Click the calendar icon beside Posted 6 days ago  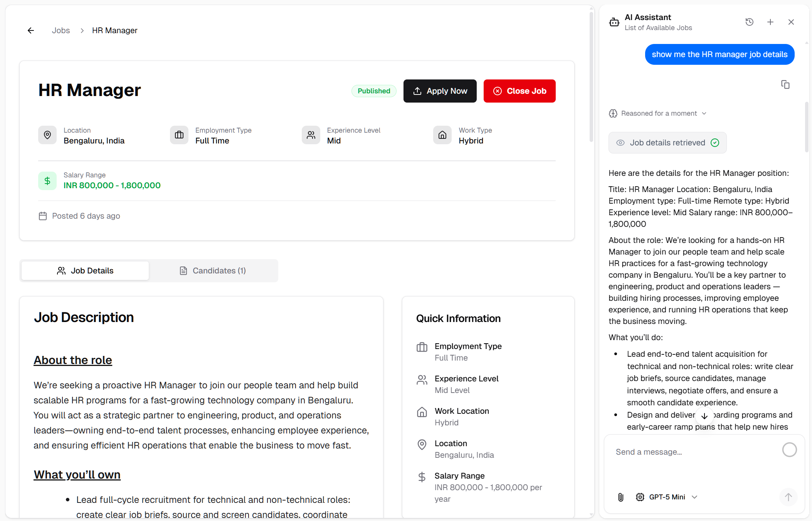[x=43, y=216]
